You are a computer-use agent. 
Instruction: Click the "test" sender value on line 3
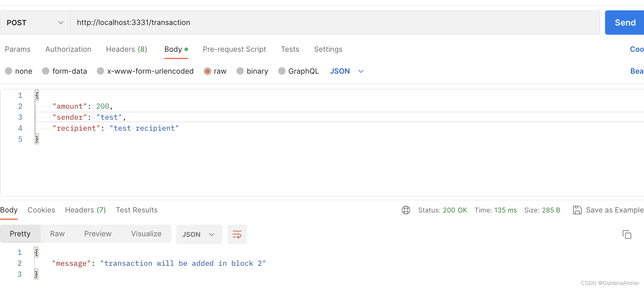tap(109, 117)
